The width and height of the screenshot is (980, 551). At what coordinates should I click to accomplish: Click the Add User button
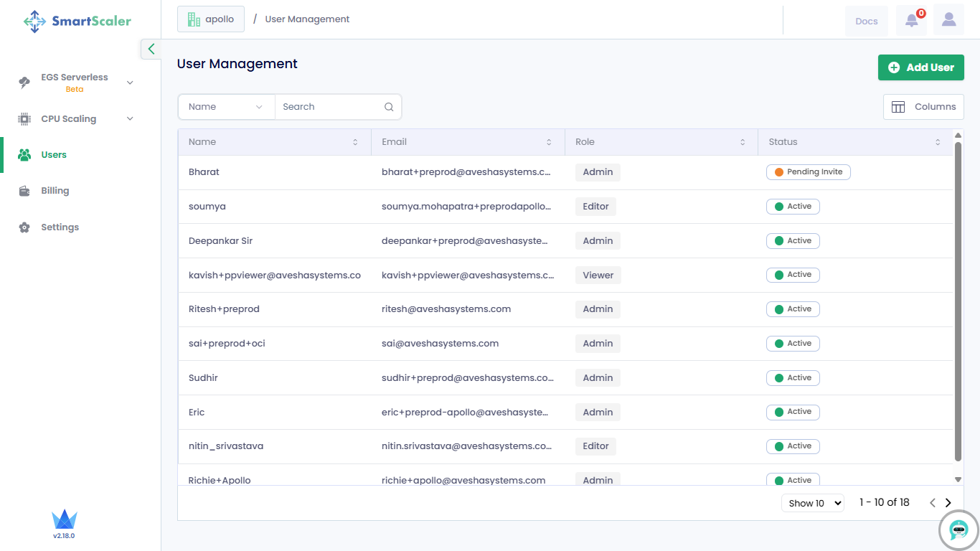(920, 67)
